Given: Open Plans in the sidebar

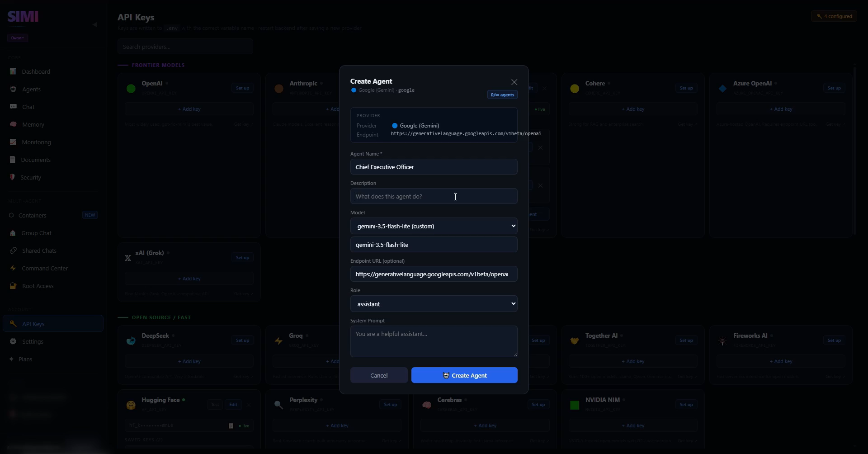Looking at the screenshot, I should (x=53, y=359).
